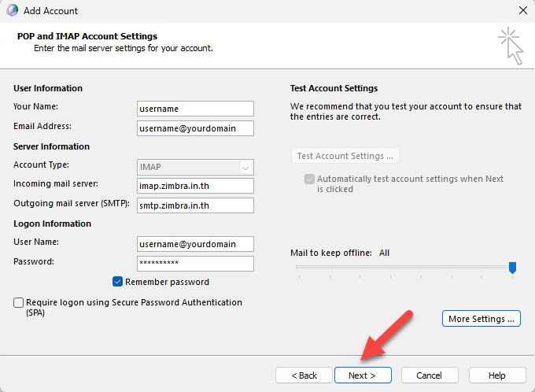
Task: Click the Next button
Action: [x=362, y=375]
